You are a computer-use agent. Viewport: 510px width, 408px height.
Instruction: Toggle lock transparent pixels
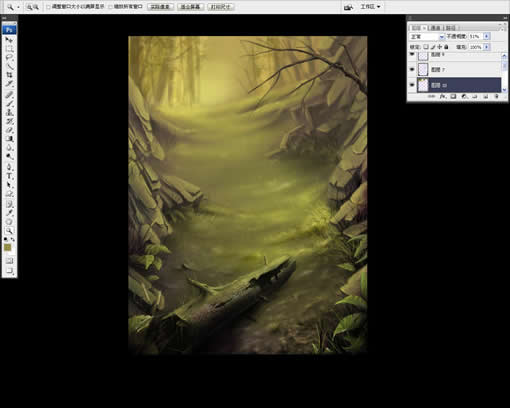coord(426,47)
